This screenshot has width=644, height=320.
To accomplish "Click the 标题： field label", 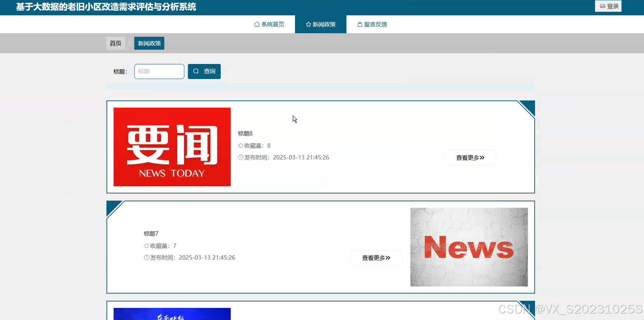I will coord(120,72).
